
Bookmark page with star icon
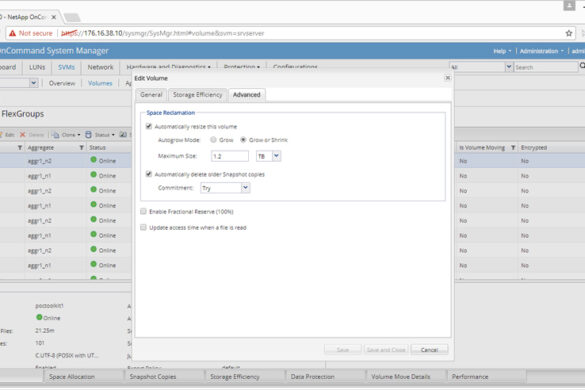[x=569, y=33]
